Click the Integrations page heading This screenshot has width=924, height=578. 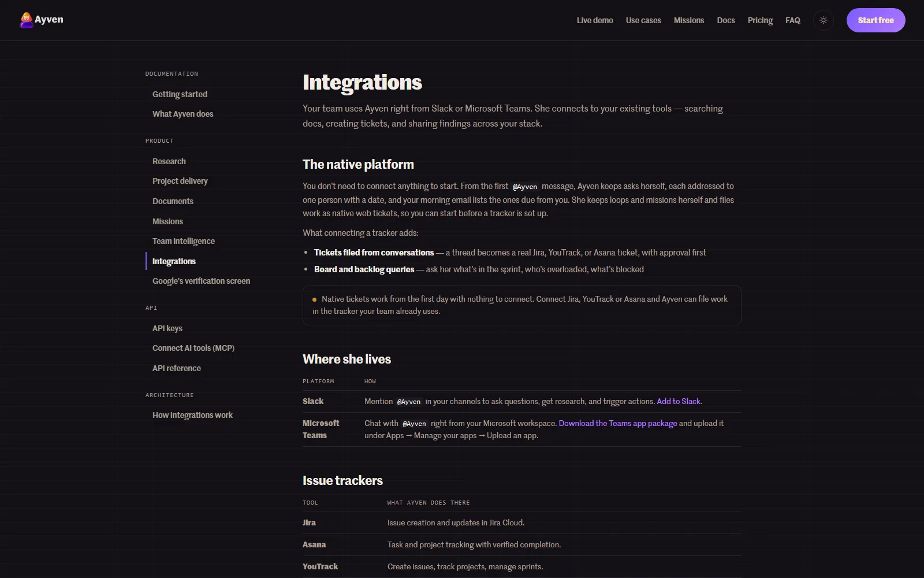click(362, 83)
